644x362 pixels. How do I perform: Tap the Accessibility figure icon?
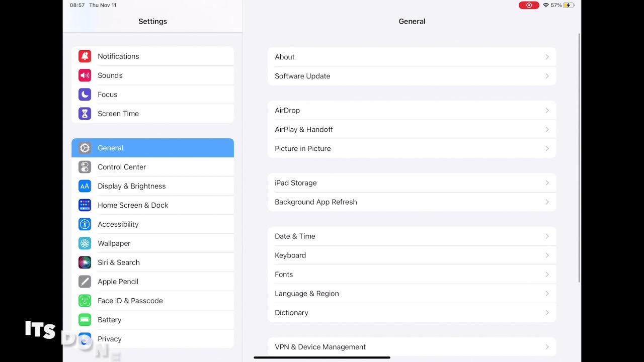(85, 224)
